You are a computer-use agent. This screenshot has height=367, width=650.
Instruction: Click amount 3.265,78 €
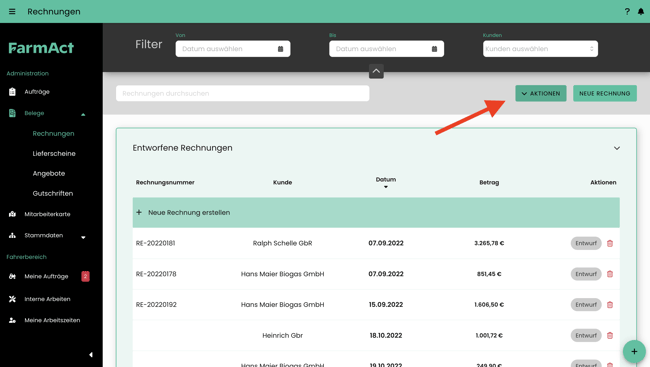(x=489, y=243)
